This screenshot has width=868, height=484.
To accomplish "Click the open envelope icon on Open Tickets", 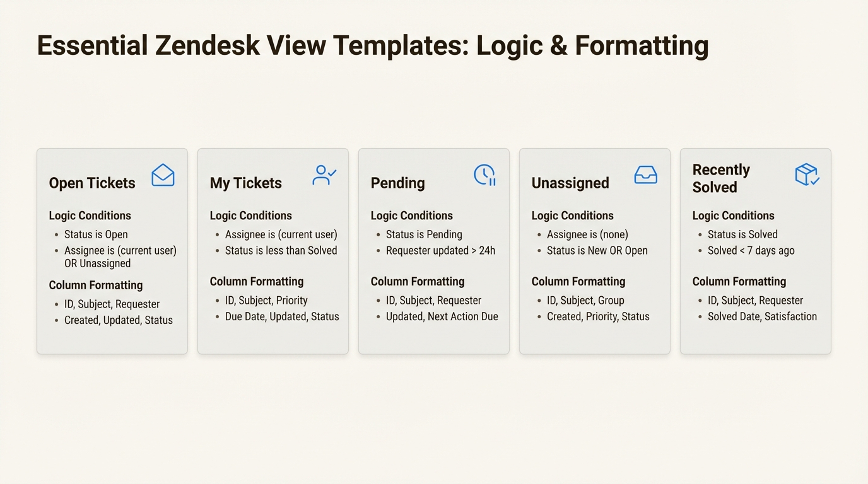I will tap(163, 175).
